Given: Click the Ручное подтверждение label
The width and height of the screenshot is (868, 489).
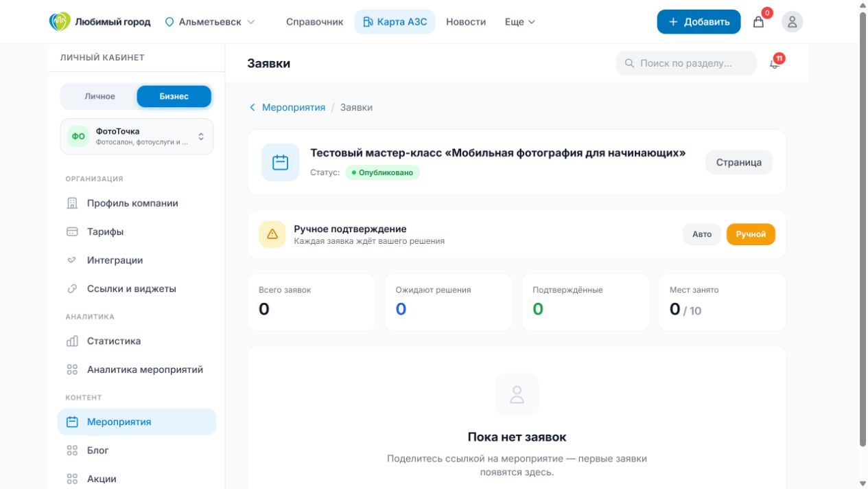Looking at the screenshot, I should click(350, 229).
